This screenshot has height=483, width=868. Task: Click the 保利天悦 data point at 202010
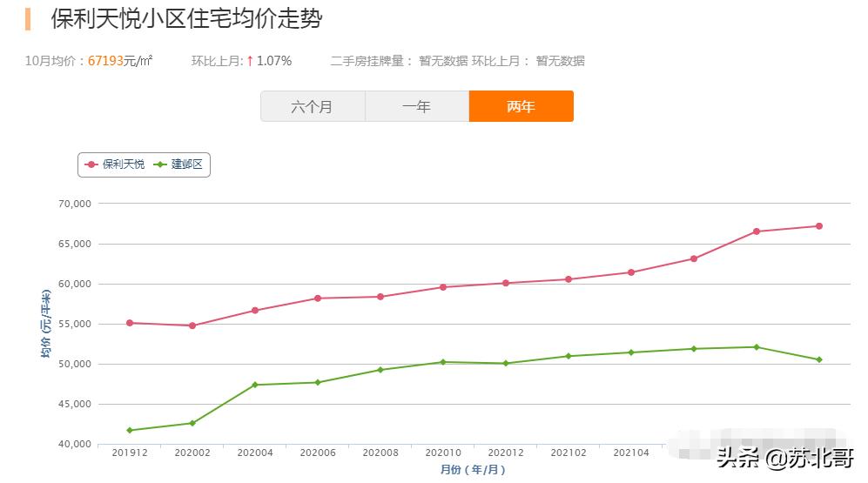[443, 287]
